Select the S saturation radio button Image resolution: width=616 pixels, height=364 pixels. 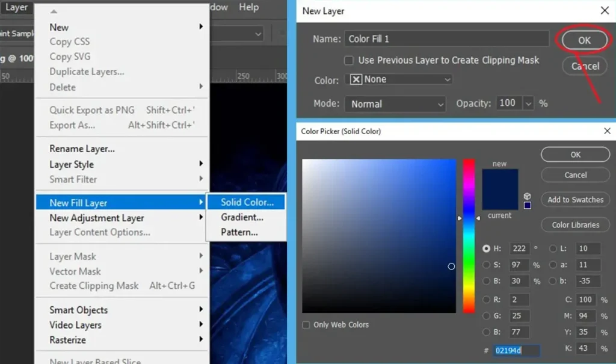(x=486, y=265)
